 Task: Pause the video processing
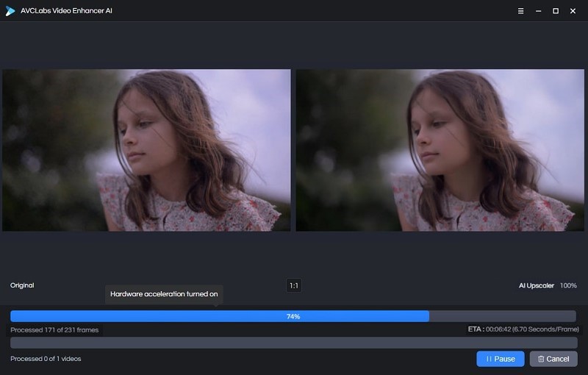click(501, 359)
